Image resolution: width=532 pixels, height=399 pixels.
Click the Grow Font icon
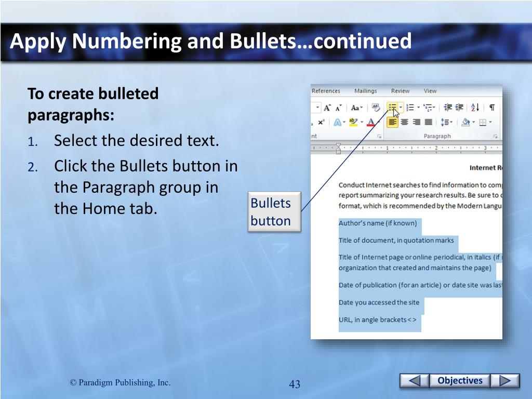327,108
